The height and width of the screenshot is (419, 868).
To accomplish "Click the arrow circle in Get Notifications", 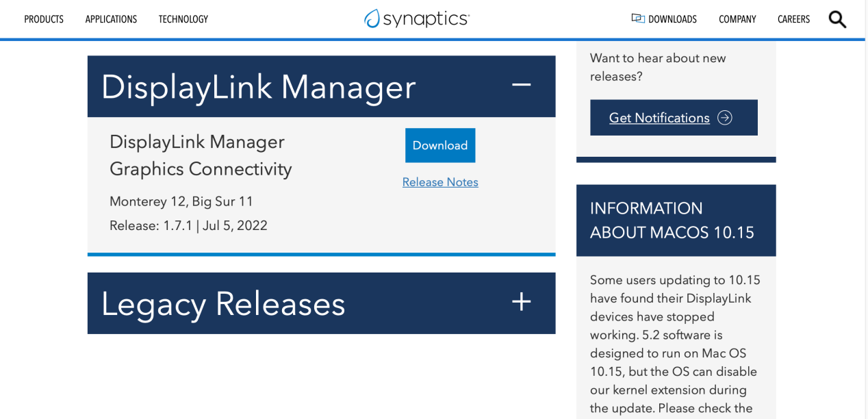I will (x=725, y=118).
